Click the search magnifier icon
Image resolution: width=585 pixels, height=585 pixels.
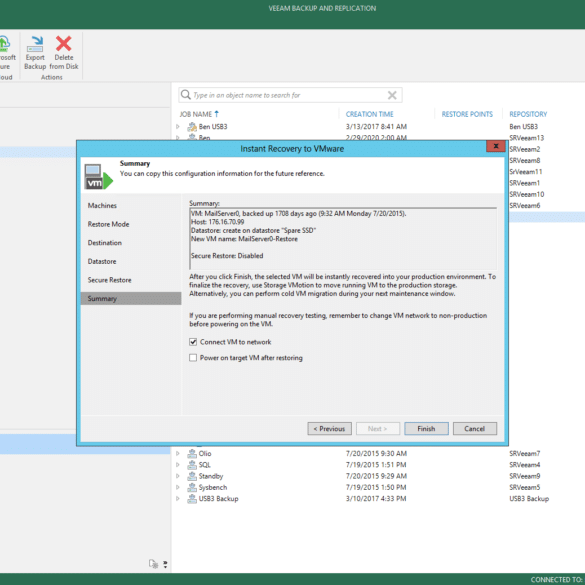pyautogui.click(x=185, y=95)
